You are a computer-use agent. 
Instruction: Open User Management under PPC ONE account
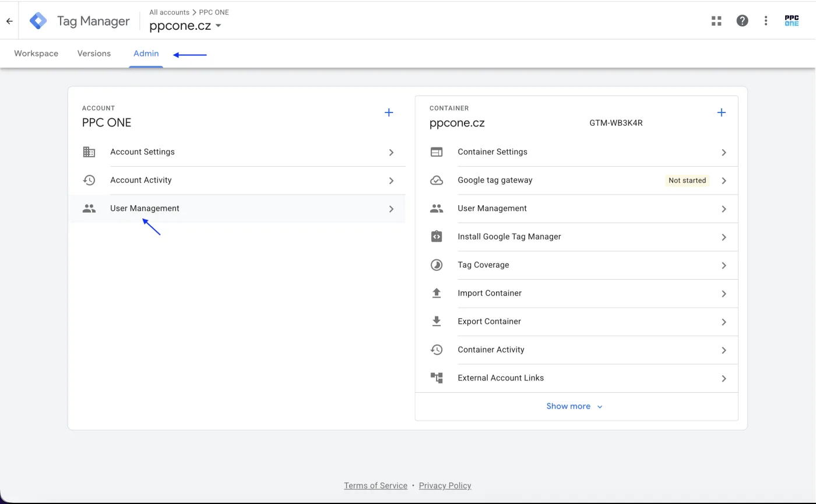[x=237, y=209]
